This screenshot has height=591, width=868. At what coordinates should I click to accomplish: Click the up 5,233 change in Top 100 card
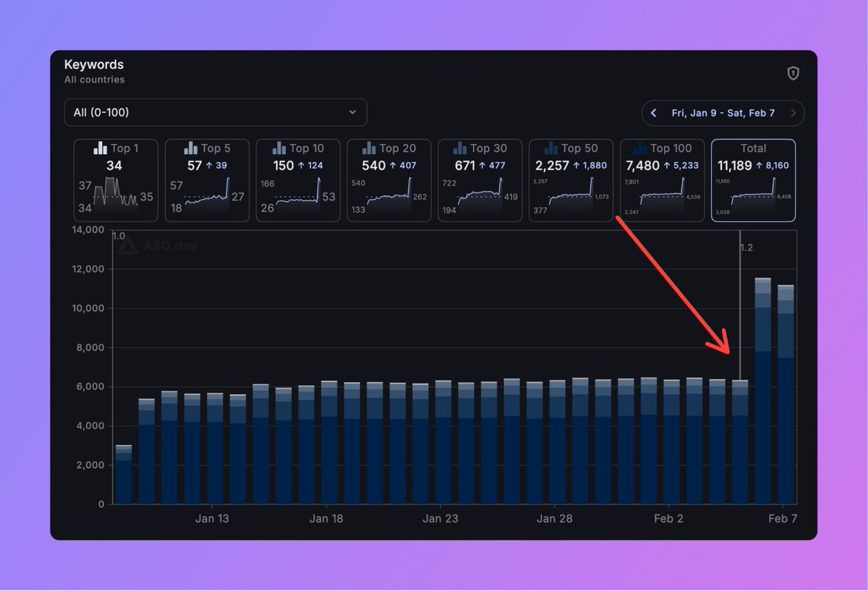coord(681,166)
